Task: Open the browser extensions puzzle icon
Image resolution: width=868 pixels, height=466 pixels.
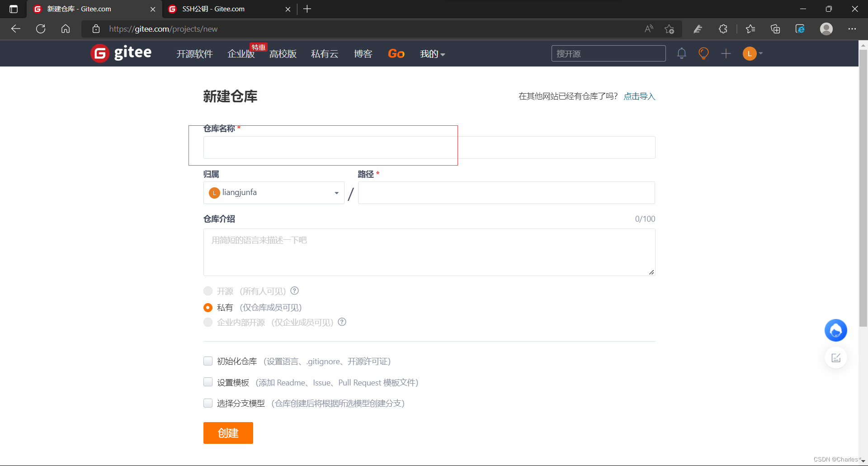Action: click(x=723, y=29)
